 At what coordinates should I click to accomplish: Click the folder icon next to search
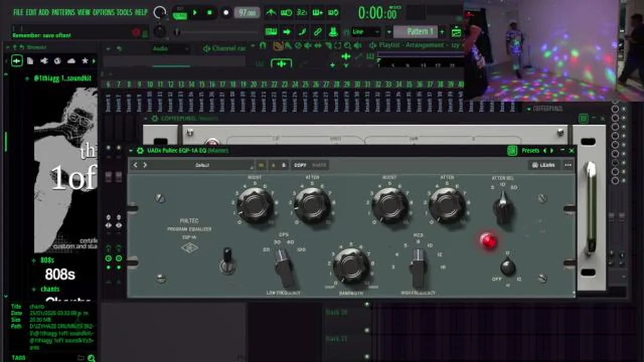81,358
